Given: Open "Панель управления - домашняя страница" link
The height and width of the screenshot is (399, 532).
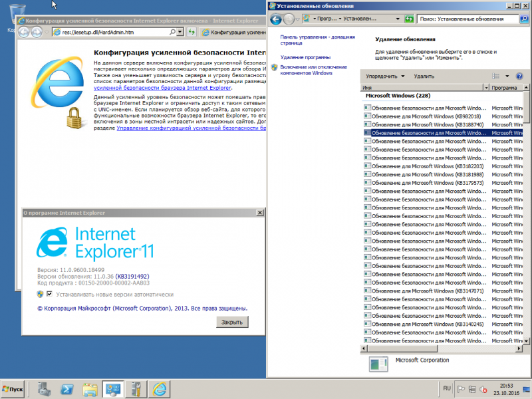Looking at the screenshot, I should pyautogui.click(x=318, y=40).
